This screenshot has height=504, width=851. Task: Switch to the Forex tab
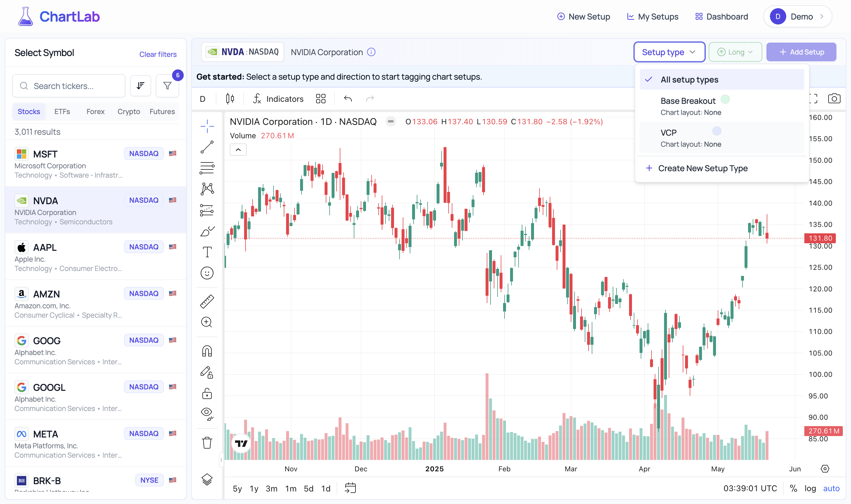[95, 111]
